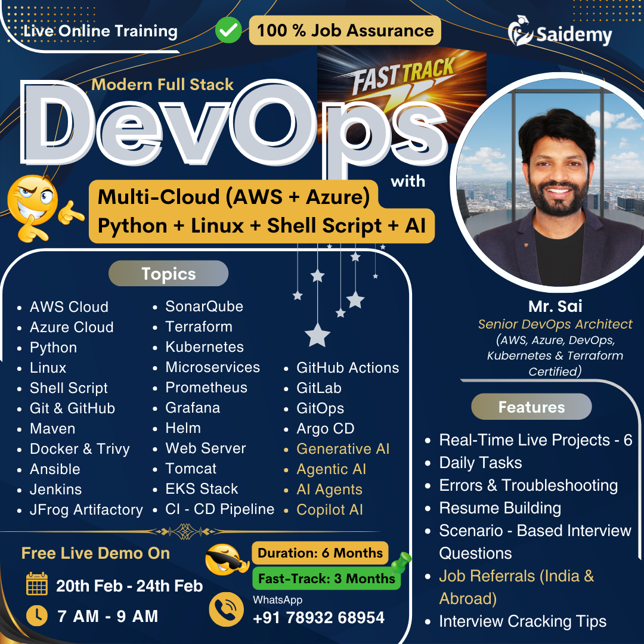The height and width of the screenshot is (644, 644).
Task: Click the Copilot AI topic
Action: pyautogui.click(x=330, y=510)
